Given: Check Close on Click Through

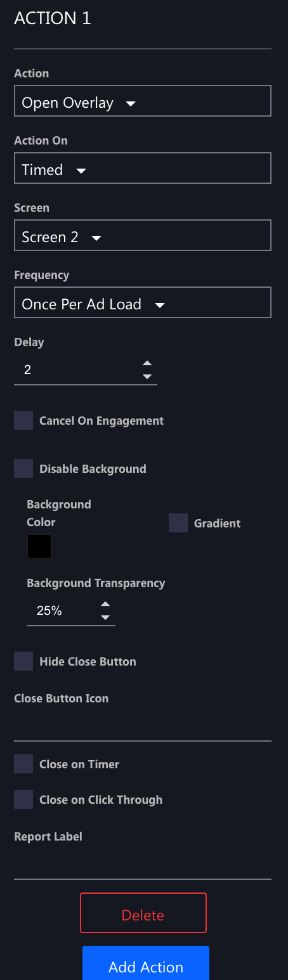Looking at the screenshot, I should coord(23,800).
